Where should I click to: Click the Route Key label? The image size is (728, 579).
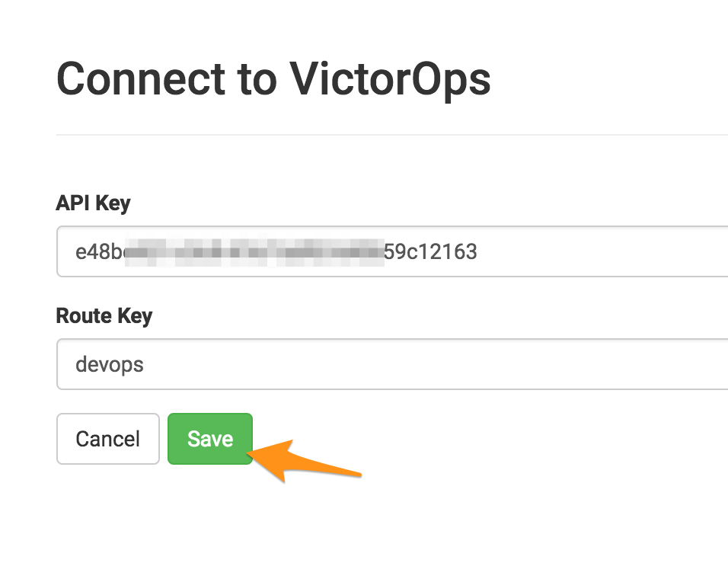click(104, 315)
